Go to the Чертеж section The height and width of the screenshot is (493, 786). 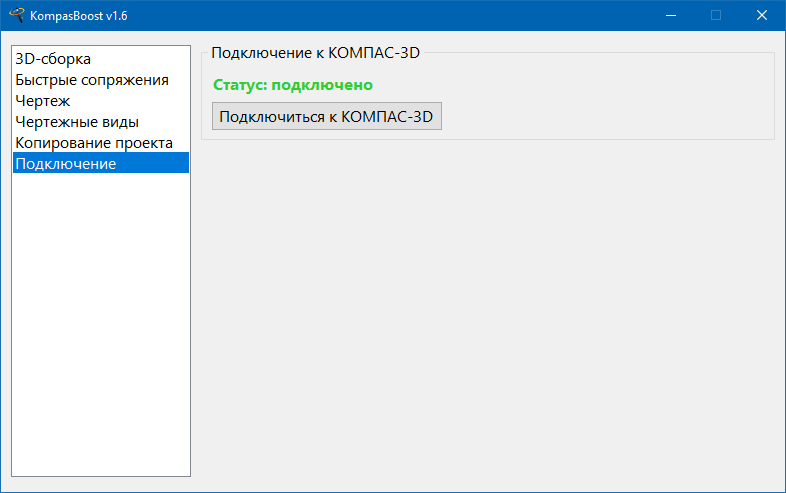tap(43, 101)
